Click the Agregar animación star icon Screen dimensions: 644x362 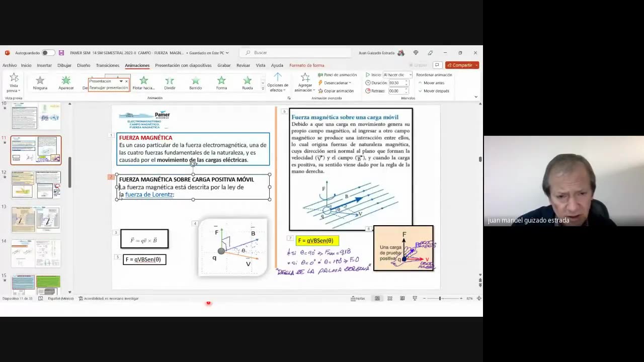[305, 77]
